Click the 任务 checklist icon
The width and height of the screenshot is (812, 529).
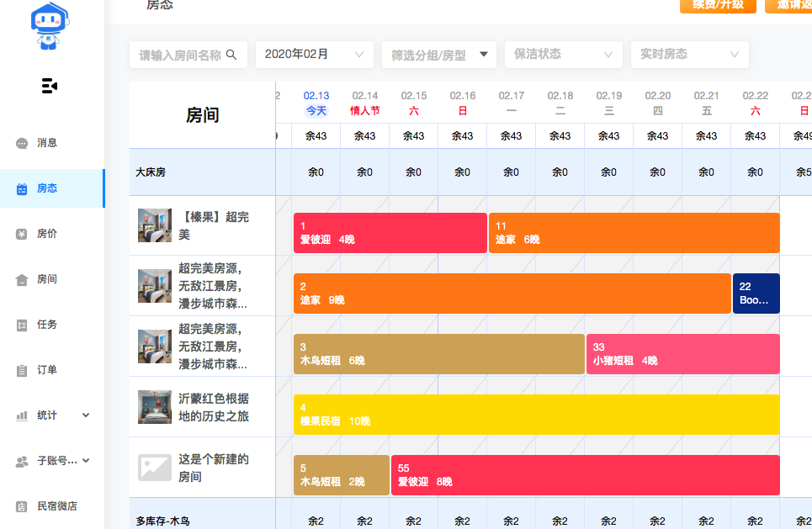(22, 325)
